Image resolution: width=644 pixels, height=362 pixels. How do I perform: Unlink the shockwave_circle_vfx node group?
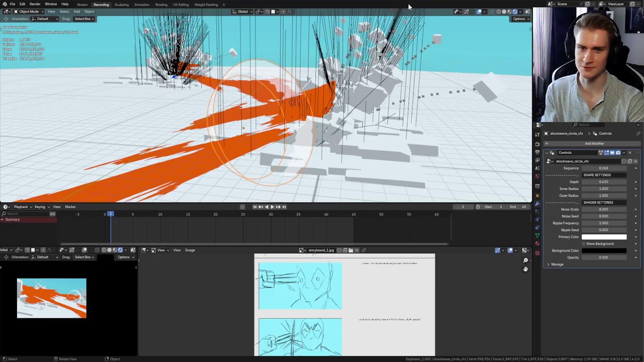pos(635,161)
